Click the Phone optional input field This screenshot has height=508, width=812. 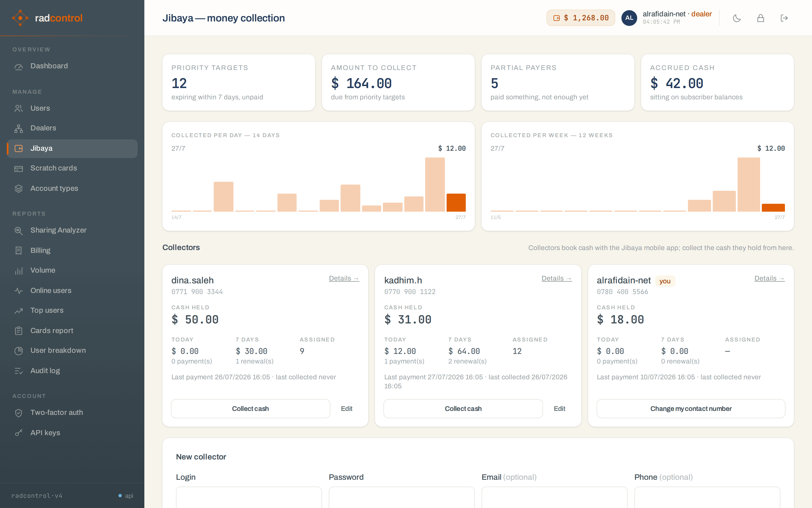pyautogui.click(x=707, y=497)
